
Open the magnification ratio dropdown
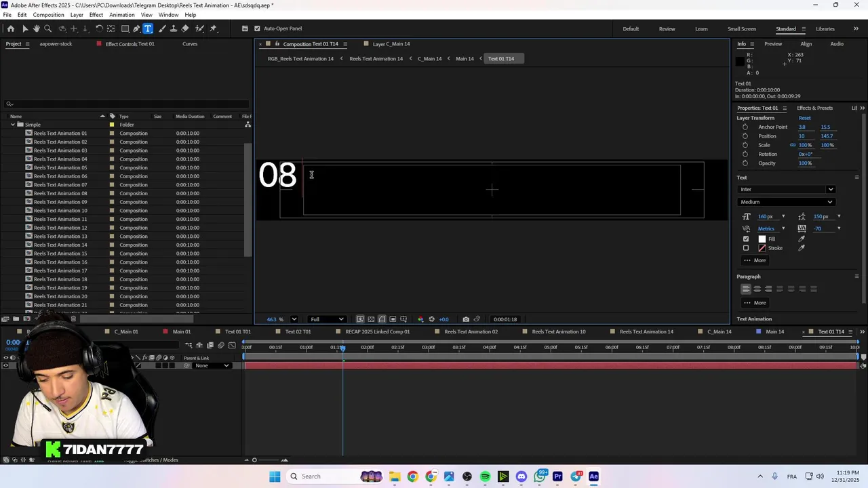tap(294, 319)
